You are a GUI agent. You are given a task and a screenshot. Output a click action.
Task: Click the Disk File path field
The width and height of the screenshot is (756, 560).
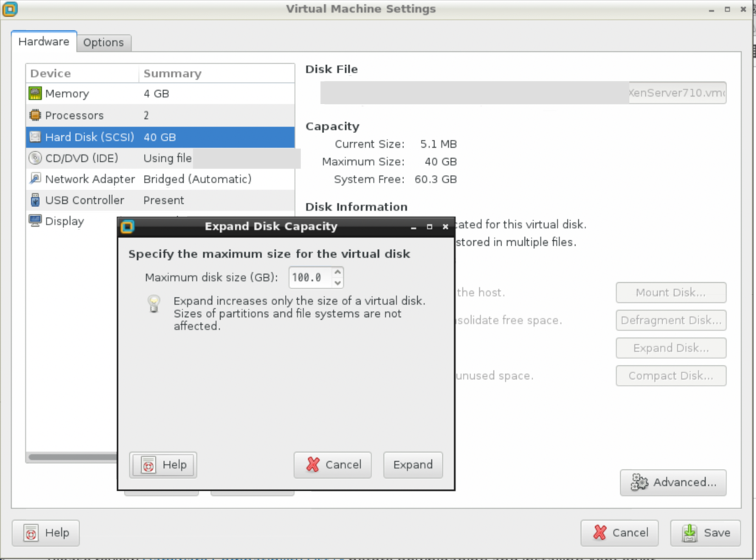pos(523,92)
